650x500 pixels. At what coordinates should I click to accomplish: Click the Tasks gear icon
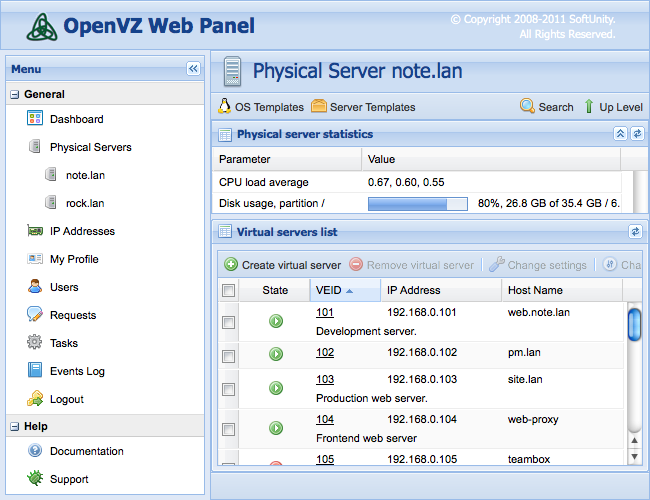click(35, 343)
